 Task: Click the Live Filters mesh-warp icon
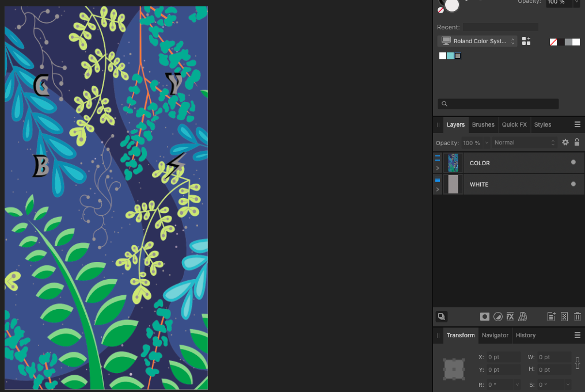pyautogui.click(x=523, y=317)
